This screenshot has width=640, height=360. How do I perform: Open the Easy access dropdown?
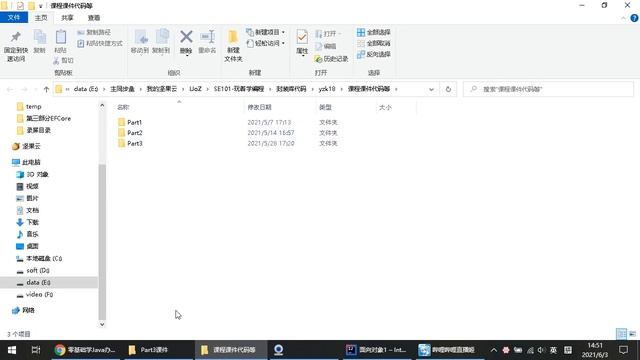pyautogui.click(x=266, y=43)
